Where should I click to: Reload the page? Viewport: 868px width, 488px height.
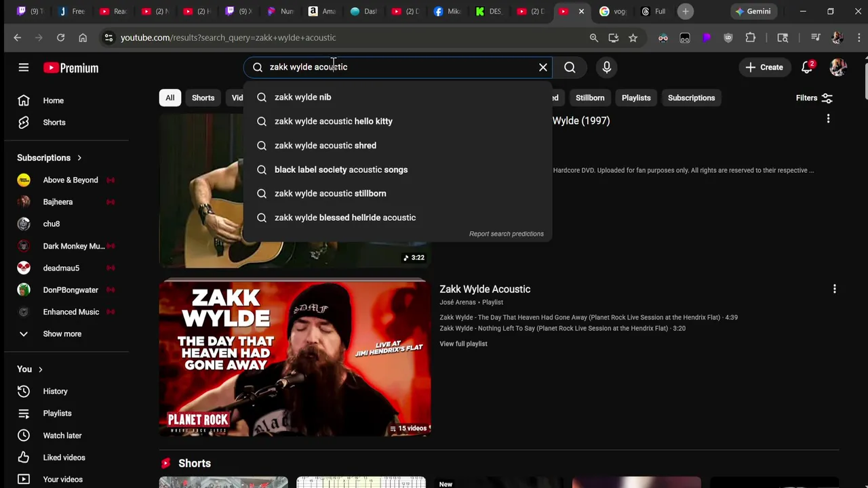click(x=61, y=38)
